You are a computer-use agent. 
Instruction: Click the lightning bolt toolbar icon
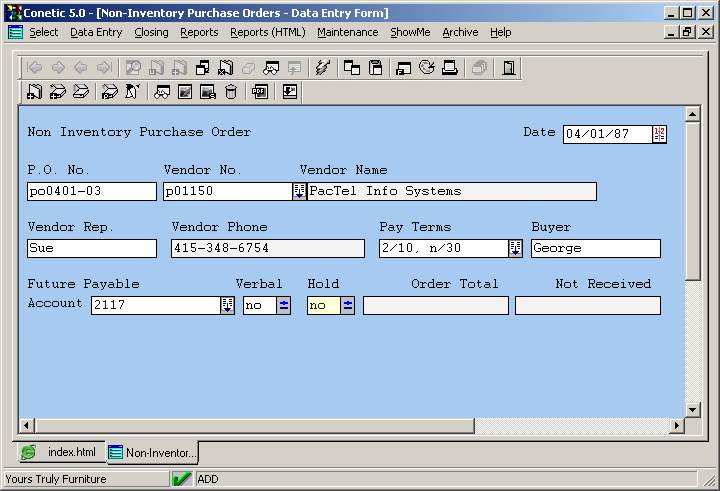coord(321,68)
